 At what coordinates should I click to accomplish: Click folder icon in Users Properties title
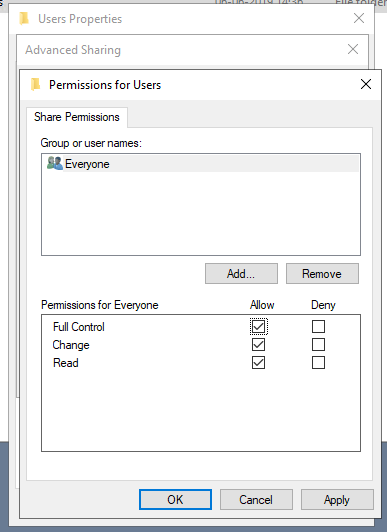(x=24, y=19)
